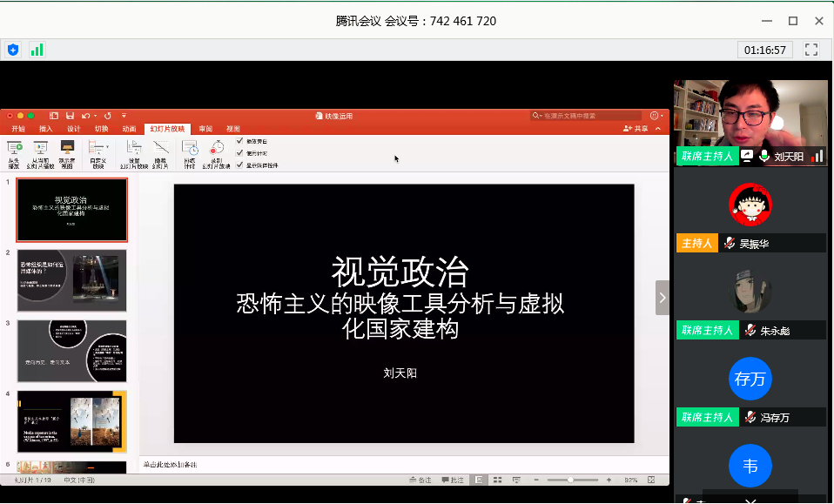The width and height of the screenshot is (834, 504).
Task: Click the Record Slide Show (录制幻灯片放映) icon
Action: [217, 148]
